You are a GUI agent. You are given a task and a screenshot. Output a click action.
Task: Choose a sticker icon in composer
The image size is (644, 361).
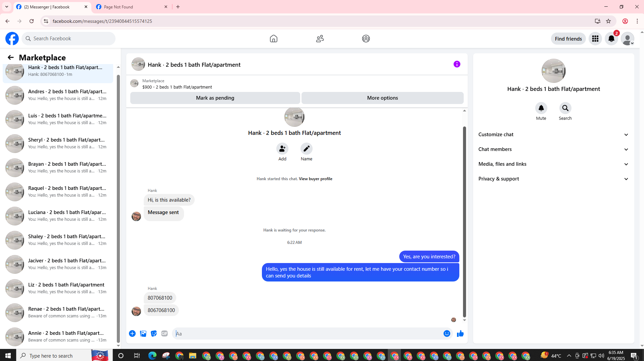click(x=154, y=333)
